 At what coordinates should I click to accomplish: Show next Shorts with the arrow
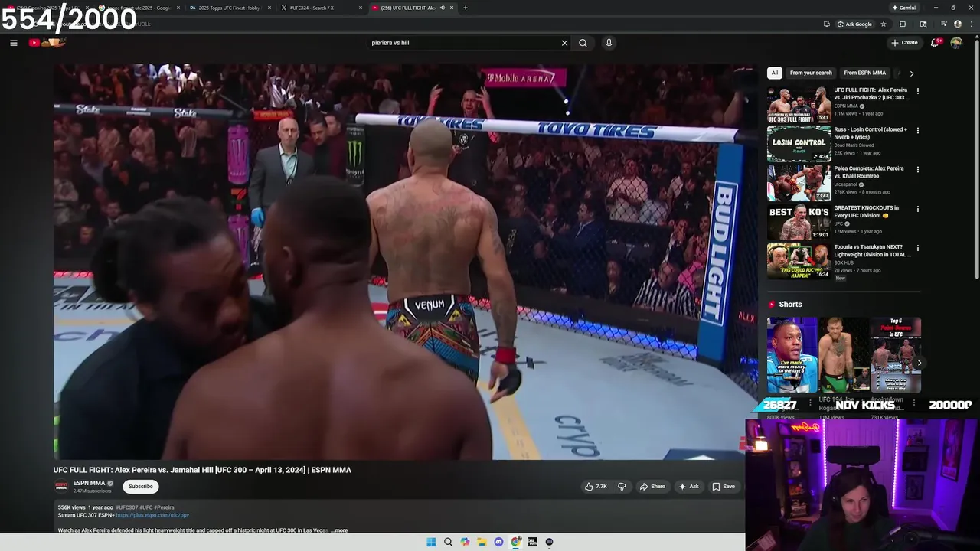(x=920, y=363)
